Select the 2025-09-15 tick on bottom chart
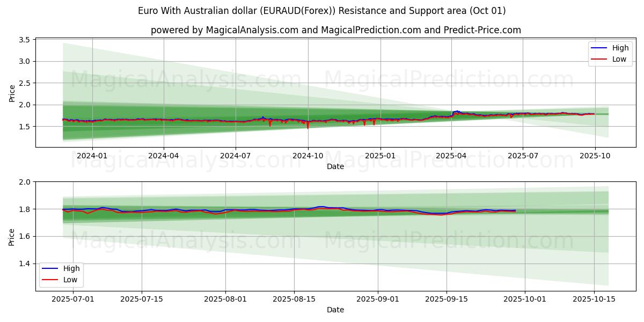The height and width of the screenshot is (322, 644). [447, 299]
